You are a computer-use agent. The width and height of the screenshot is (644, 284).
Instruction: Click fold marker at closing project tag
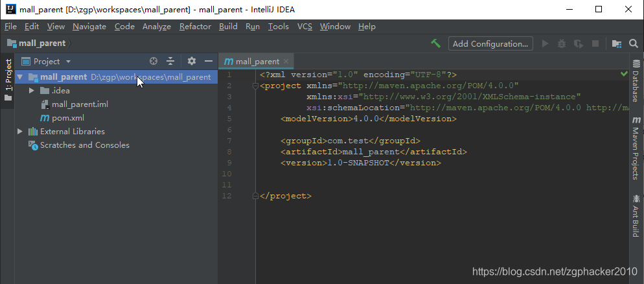click(255, 196)
